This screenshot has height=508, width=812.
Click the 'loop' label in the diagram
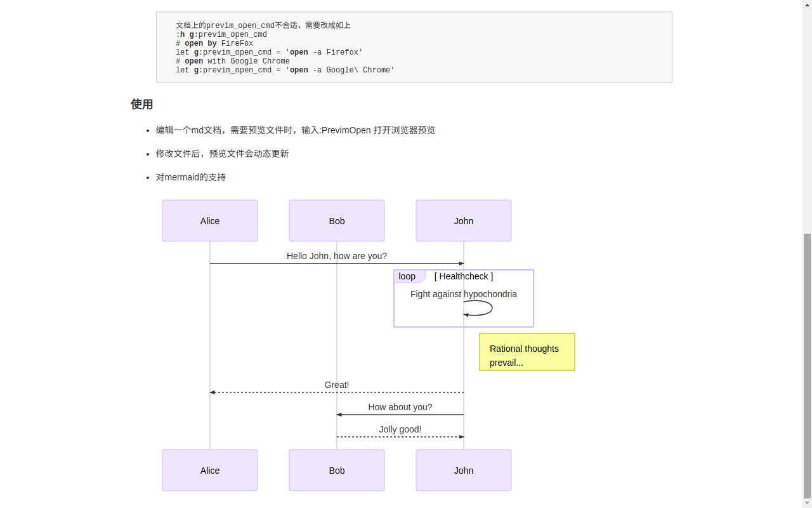pyautogui.click(x=407, y=276)
